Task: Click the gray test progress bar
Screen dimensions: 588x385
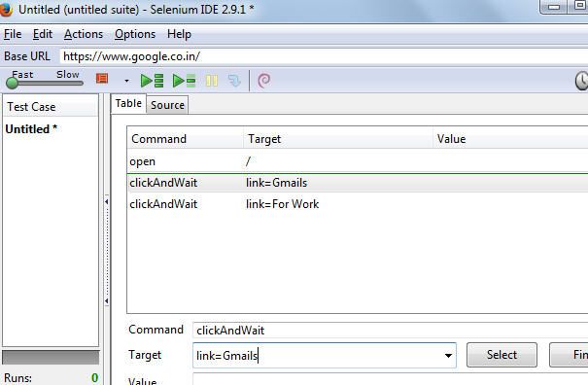Action: click(x=51, y=357)
